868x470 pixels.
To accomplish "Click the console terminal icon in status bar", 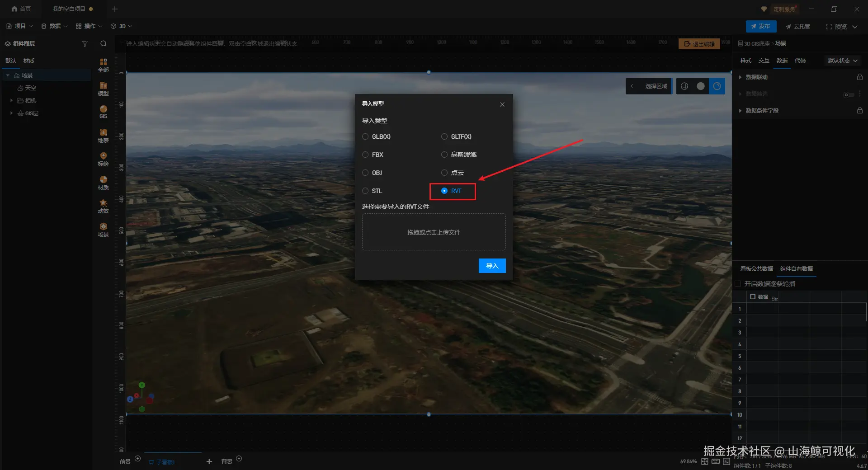I will (x=726, y=461).
